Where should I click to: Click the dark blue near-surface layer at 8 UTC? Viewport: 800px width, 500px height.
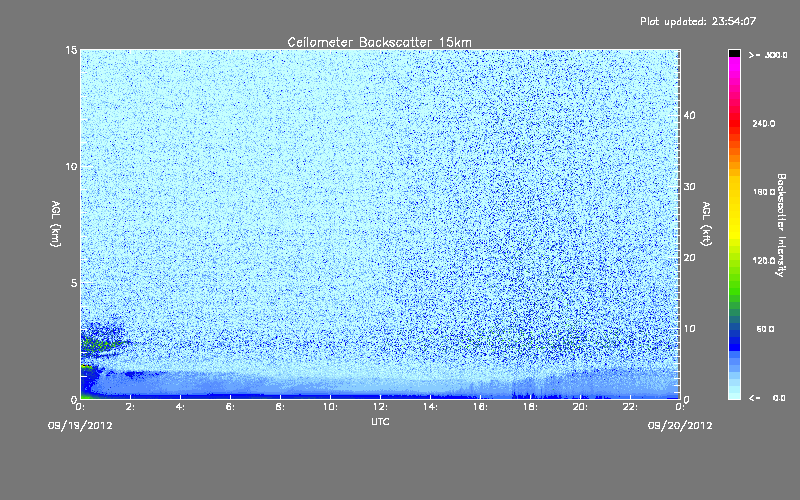pos(280,395)
